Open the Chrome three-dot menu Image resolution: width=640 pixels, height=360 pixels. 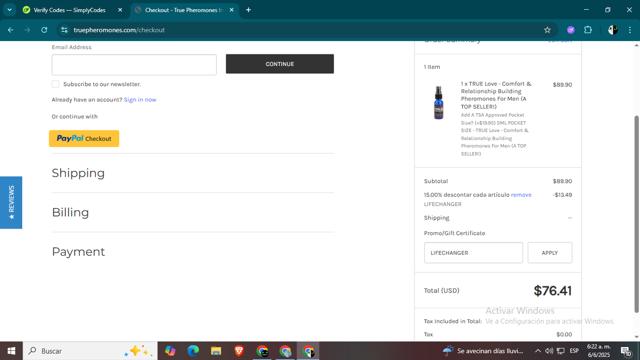click(630, 30)
